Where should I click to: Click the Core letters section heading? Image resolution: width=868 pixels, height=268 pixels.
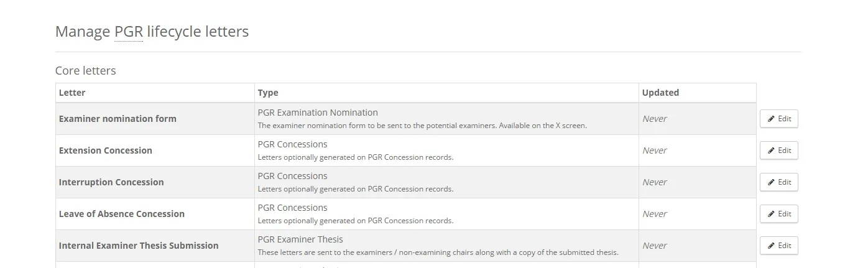pyautogui.click(x=86, y=71)
